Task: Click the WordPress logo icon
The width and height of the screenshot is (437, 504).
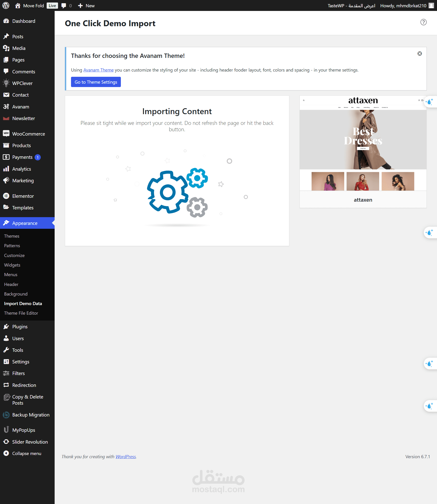Action: point(6,5)
